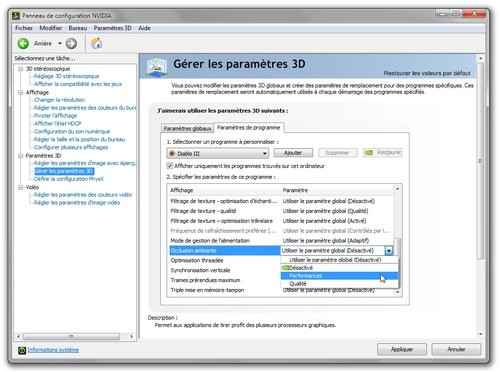Collapse the 3D stéréoscopique tree node
Screen dimensions: 500x372
(x=20, y=69)
